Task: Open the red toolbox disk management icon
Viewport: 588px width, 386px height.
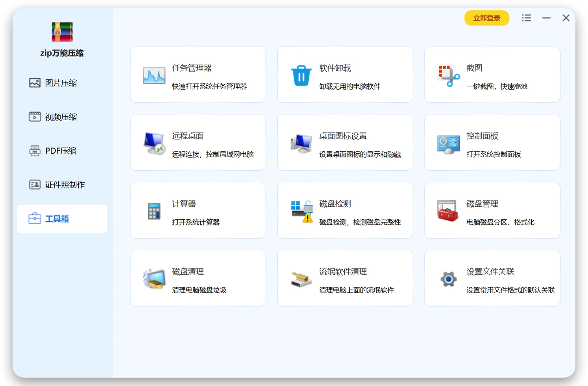Action: tap(448, 211)
